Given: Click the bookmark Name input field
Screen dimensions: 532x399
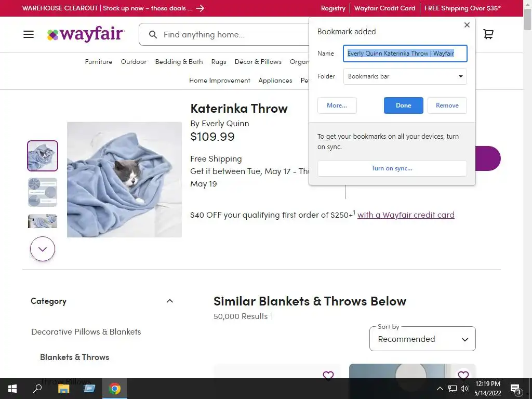Looking at the screenshot, I should click(405, 54).
